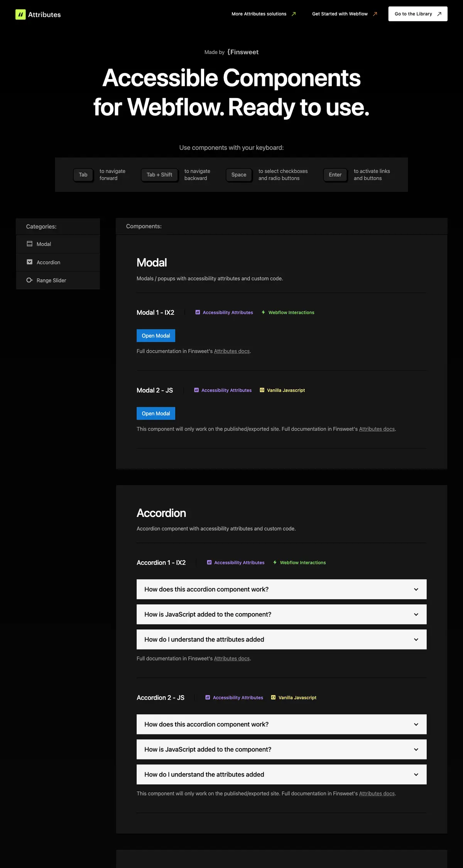Open Attributes docs link under Modal 1
This screenshot has width=463, height=868.
(x=232, y=351)
